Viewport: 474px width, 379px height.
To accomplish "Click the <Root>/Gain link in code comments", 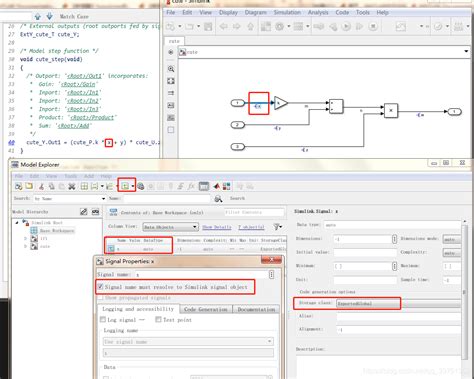I will click(x=78, y=84).
